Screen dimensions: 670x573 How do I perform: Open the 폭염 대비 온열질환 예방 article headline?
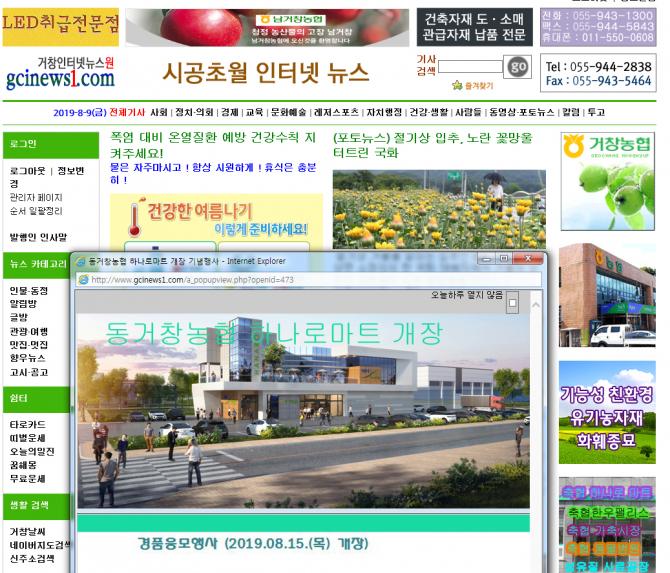pyautogui.click(x=213, y=145)
